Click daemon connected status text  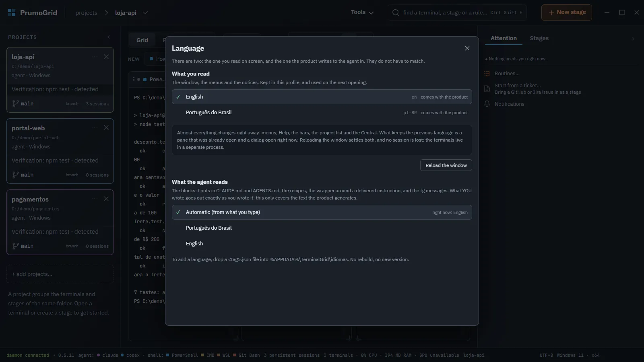pyautogui.click(x=28, y=355)
